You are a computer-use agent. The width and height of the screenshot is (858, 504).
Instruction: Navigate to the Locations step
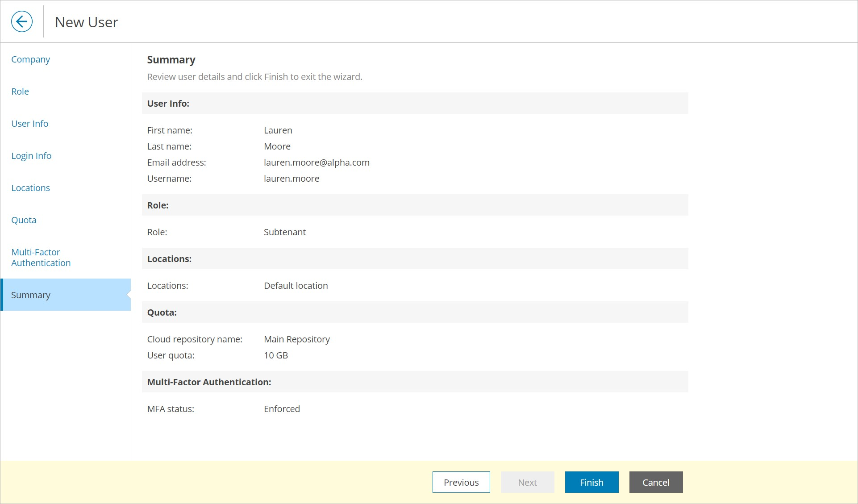(x=30, y=188)
